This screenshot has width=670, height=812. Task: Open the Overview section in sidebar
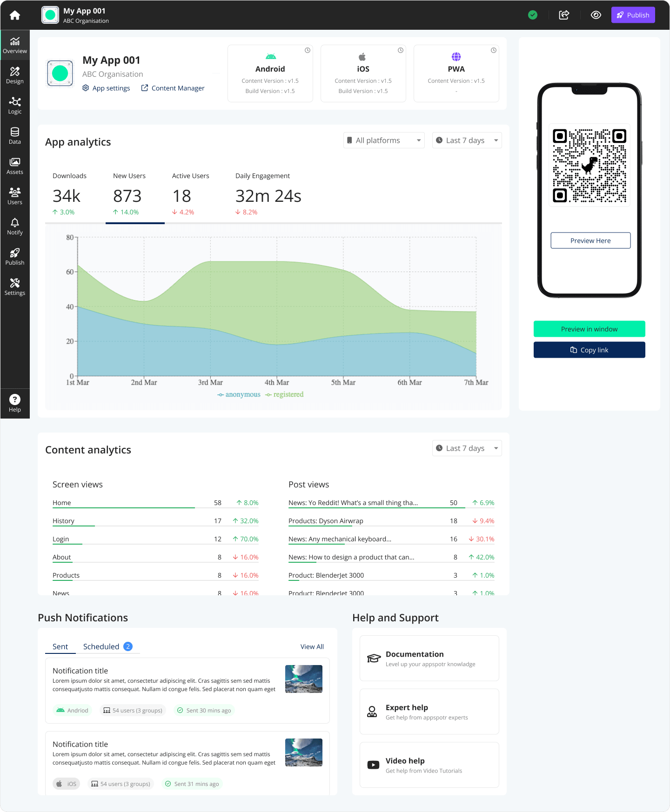click(15, 45)
